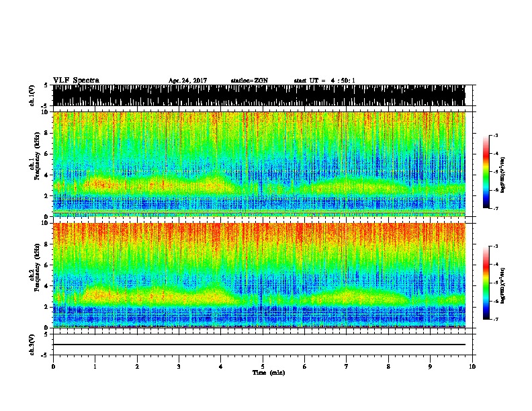The height and width of the screenshot is (411, 532).
Task: Click the ch.2 spectrogram image
Action: (x=259, y=275)
